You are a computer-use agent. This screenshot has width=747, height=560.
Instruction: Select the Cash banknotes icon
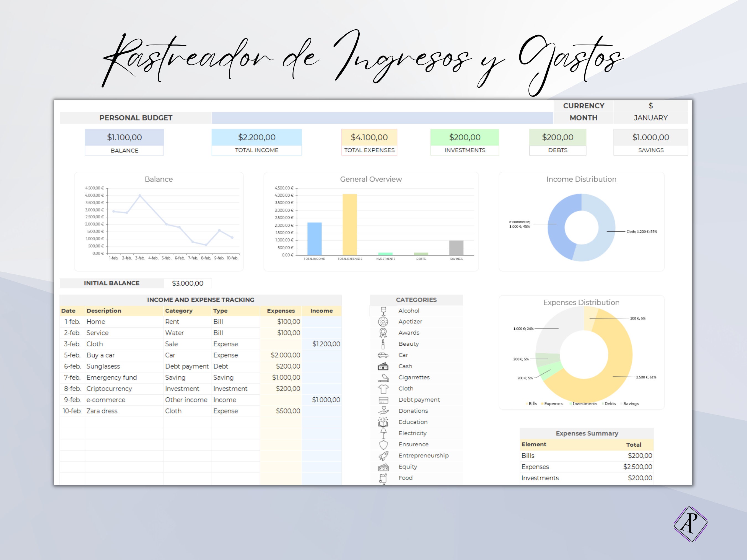(x=383, y=366)
